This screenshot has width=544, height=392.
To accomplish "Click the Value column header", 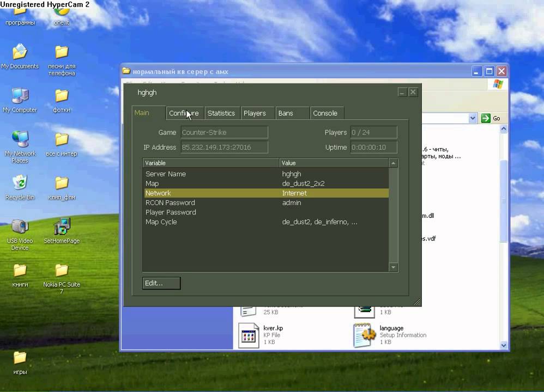I will click(x=334, y=163).
